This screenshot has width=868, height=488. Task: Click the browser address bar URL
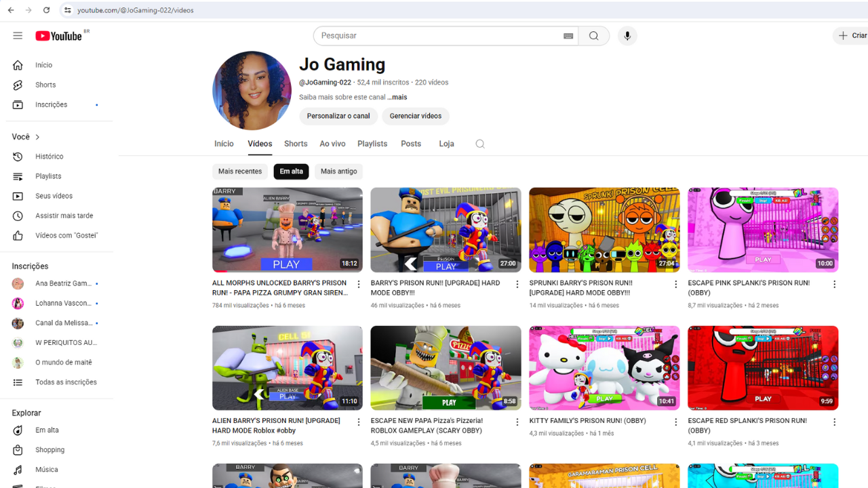[x=136, y=10]
